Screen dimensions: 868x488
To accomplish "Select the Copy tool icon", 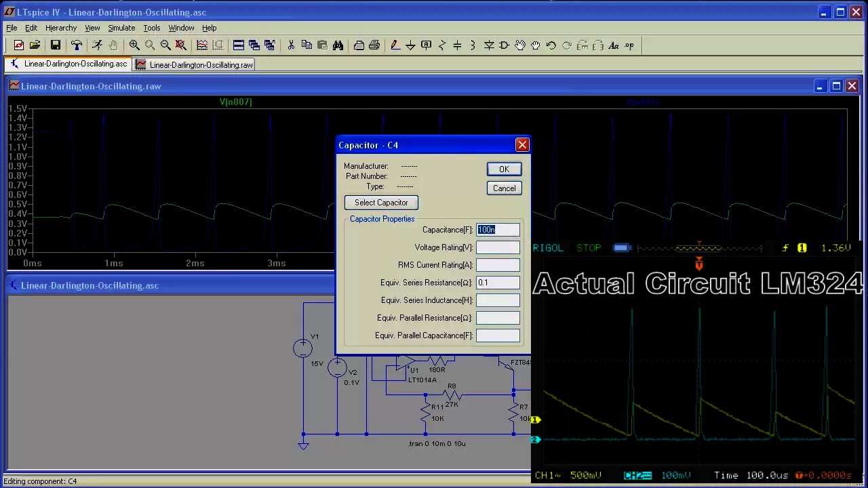I will (x=307, y=45).
